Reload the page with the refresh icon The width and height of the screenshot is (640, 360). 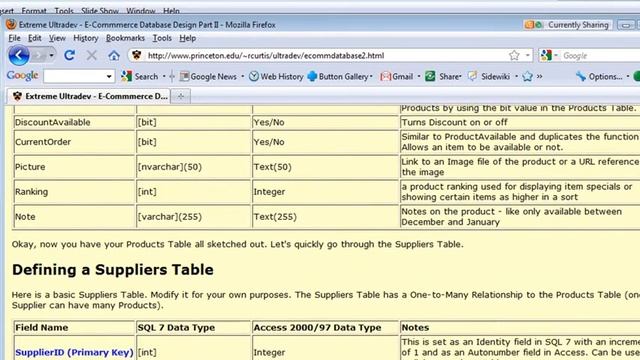pyautogui.click(x=69, y=55)
